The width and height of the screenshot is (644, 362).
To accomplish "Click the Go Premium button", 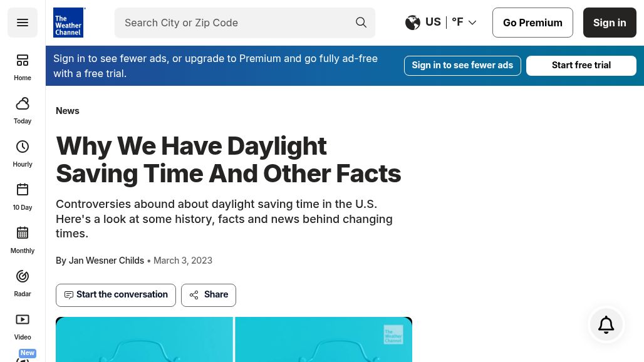I will point(532,23).
